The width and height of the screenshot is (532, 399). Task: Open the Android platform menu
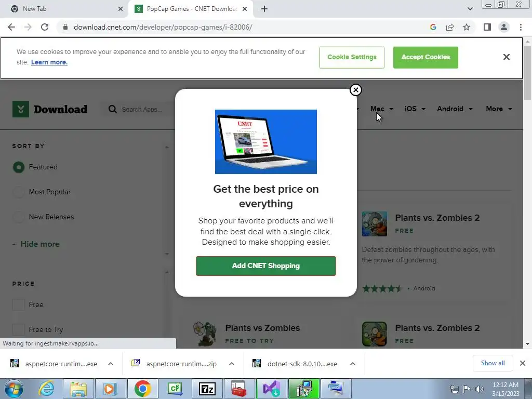click(455, 109)
